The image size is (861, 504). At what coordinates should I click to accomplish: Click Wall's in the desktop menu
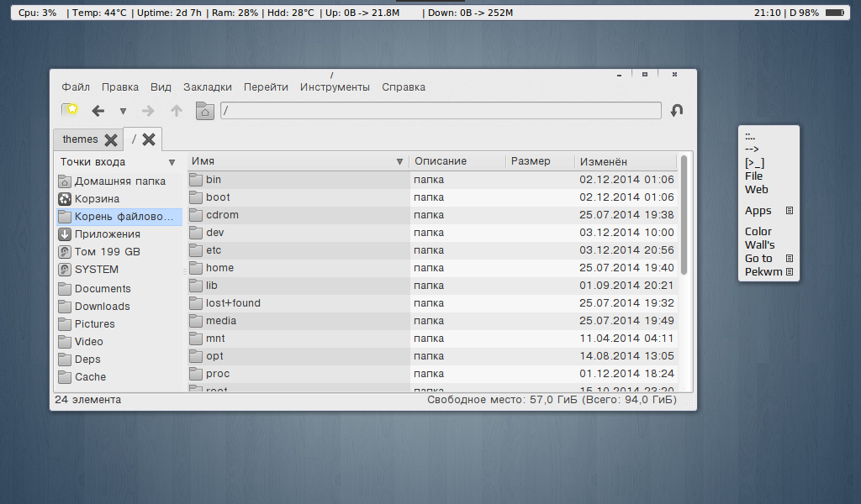759,245
